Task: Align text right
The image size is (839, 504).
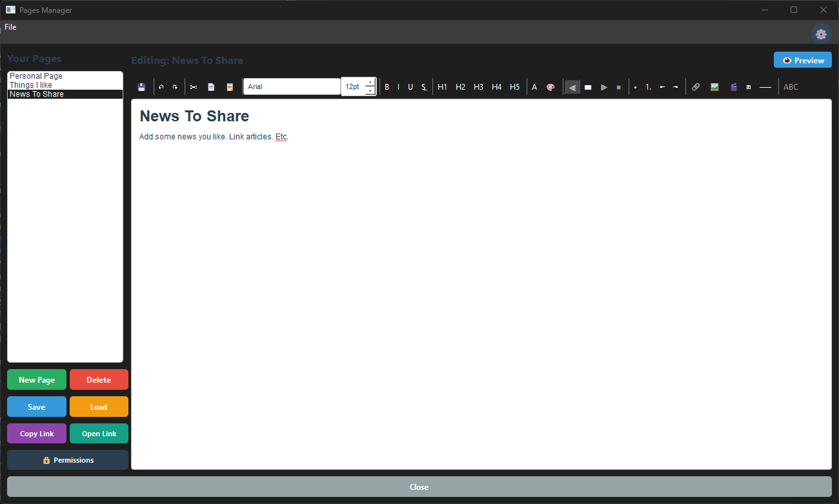Action: (604, 87)
